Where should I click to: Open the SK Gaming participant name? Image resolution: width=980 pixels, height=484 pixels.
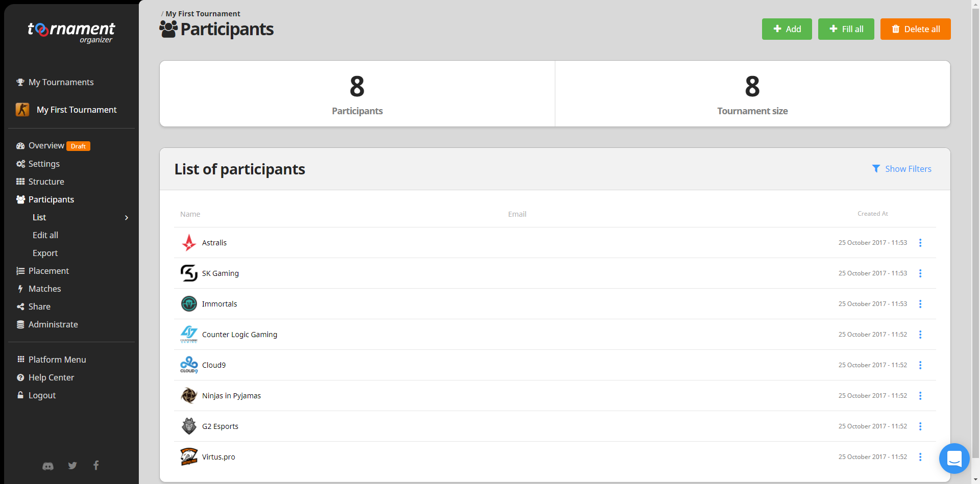tap(220, 273)
